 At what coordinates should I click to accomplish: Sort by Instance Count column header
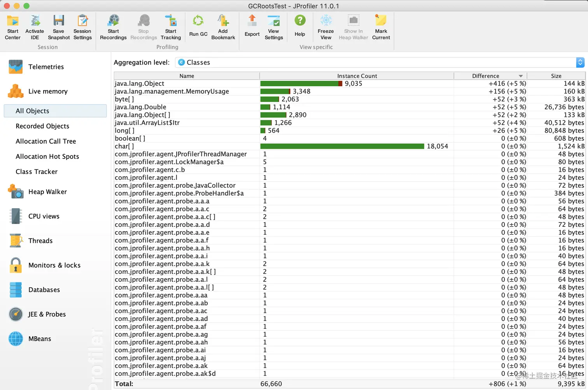point(357,76)
